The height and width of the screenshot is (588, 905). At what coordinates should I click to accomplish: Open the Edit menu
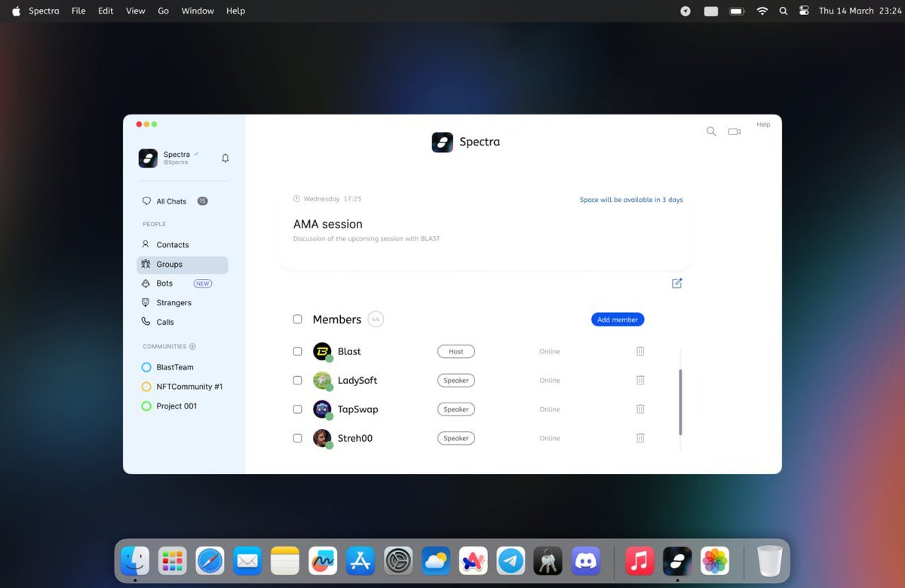tap(106, 11)
